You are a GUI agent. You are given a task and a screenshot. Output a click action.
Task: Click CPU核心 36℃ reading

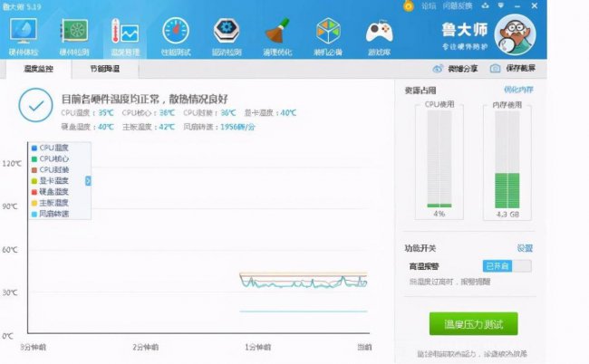pos(149,112)
